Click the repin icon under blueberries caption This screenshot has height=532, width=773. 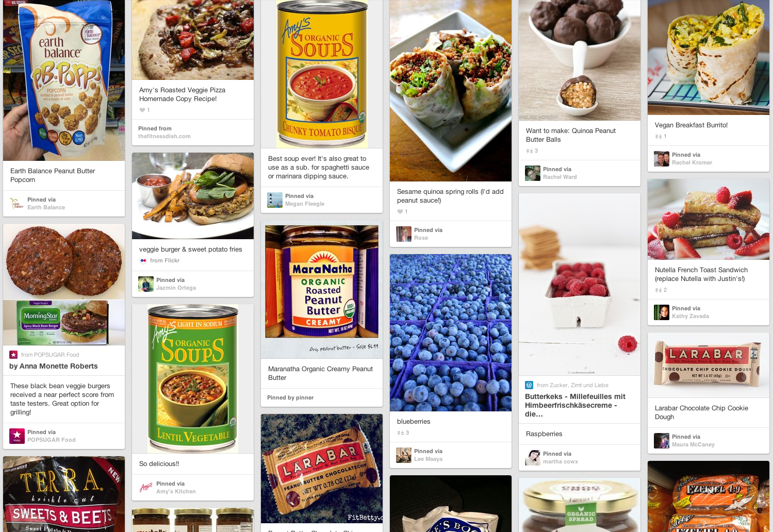(400, 433)
